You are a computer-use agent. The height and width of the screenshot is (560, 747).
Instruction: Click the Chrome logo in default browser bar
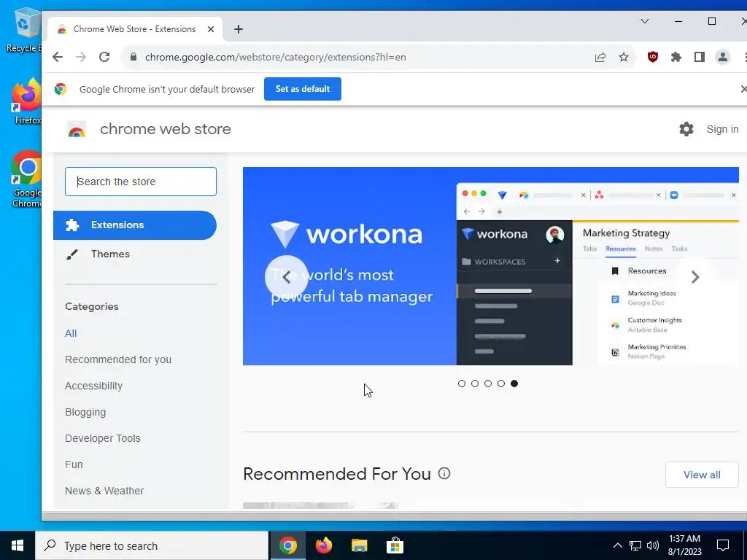pos(61,89)
